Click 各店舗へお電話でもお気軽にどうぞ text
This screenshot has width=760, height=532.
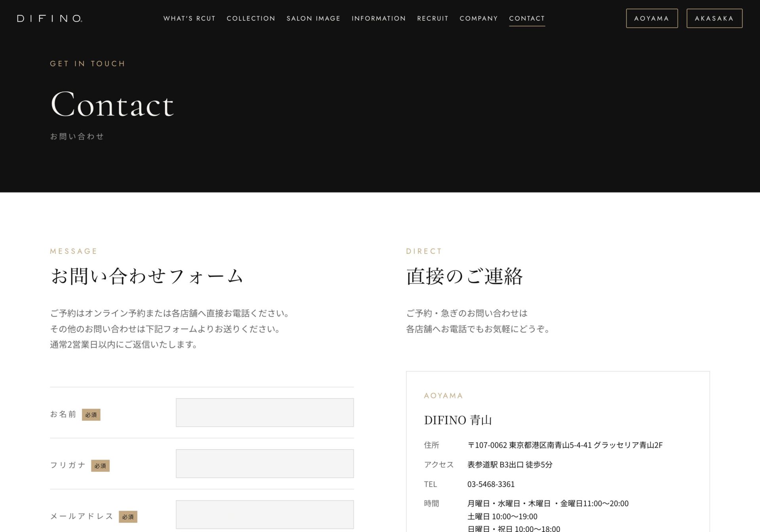478,329
